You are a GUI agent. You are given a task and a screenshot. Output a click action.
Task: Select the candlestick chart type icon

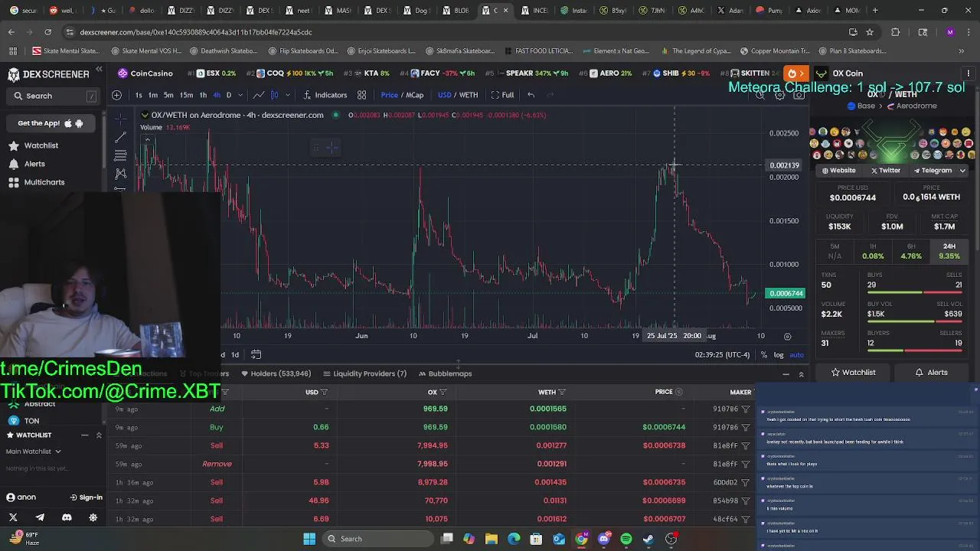[275, 95]
